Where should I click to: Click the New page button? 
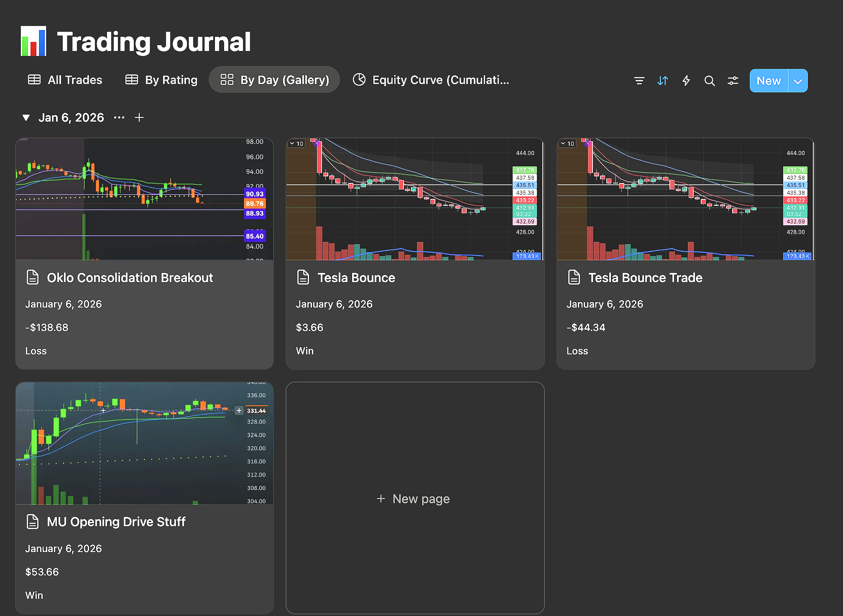click(414, 499)
